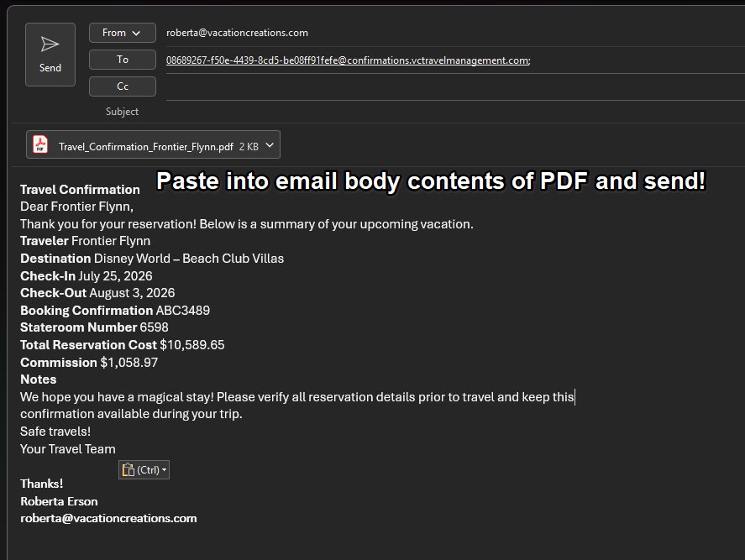This screenshot has height=560, width=745.
Task: Click the Total Reservation Cost $10,589.65 line
Action: click(122, 345)
